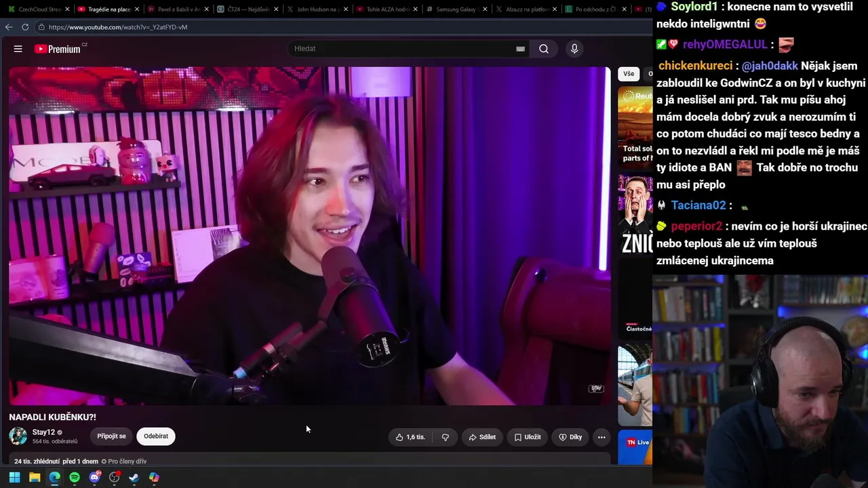
Task: Close the Pavel a Babiš tab
Action: pos(206,9)
